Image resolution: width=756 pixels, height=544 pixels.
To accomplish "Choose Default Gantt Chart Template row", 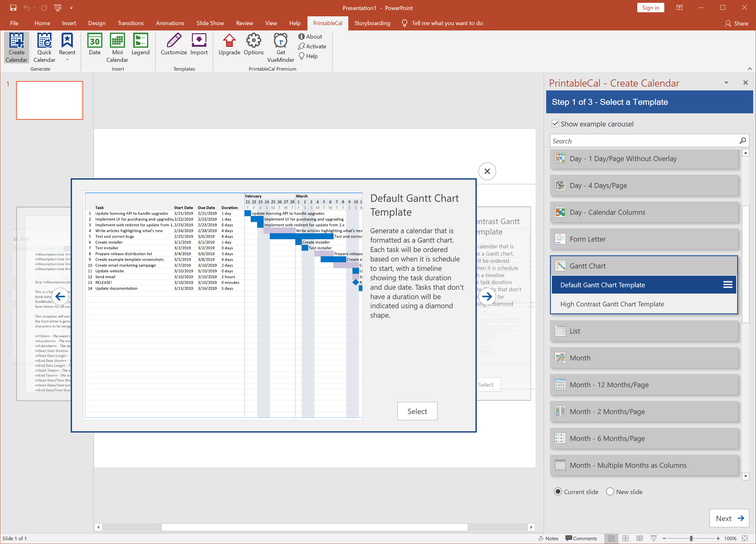I will tap(644, 285).
